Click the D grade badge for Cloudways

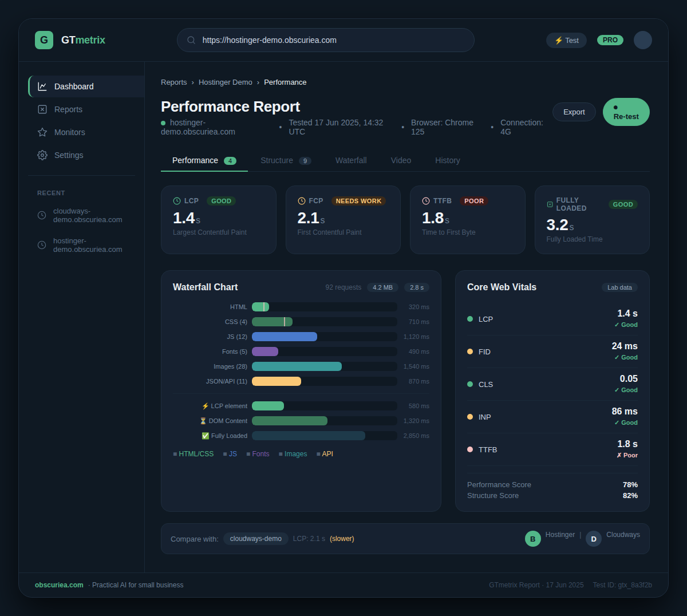click(x=594, y=539)
